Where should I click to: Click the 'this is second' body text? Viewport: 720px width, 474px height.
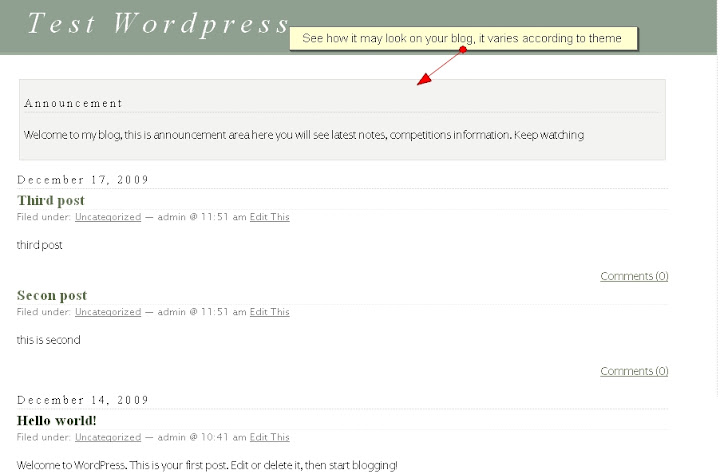(49, 340)
